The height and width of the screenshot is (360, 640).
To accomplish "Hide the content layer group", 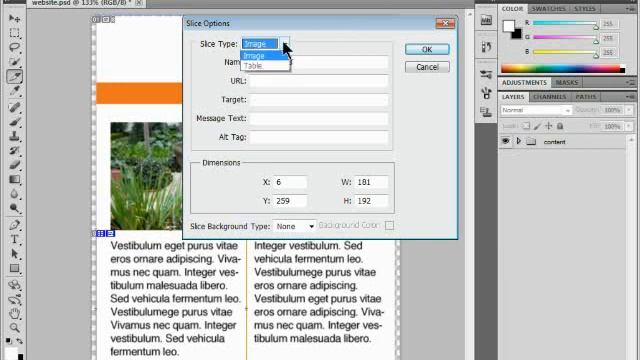I will click(x=506, y=141).
